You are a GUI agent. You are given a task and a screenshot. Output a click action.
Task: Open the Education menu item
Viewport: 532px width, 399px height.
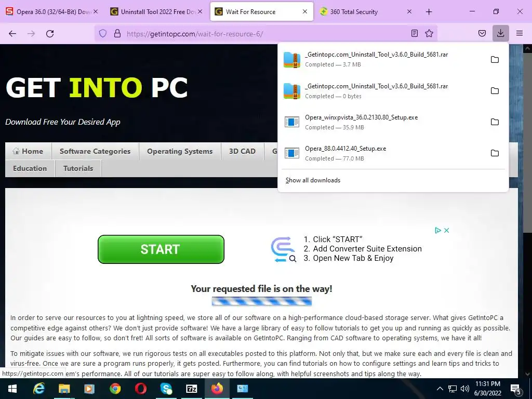[x=30, y=169]
